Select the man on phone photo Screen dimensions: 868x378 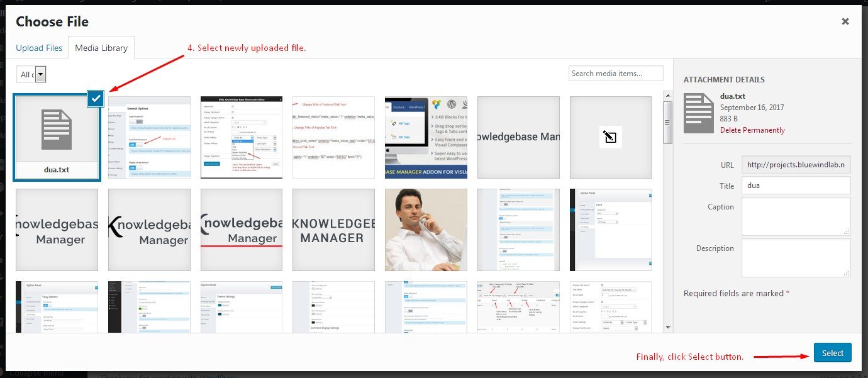(x=426, y=230)
